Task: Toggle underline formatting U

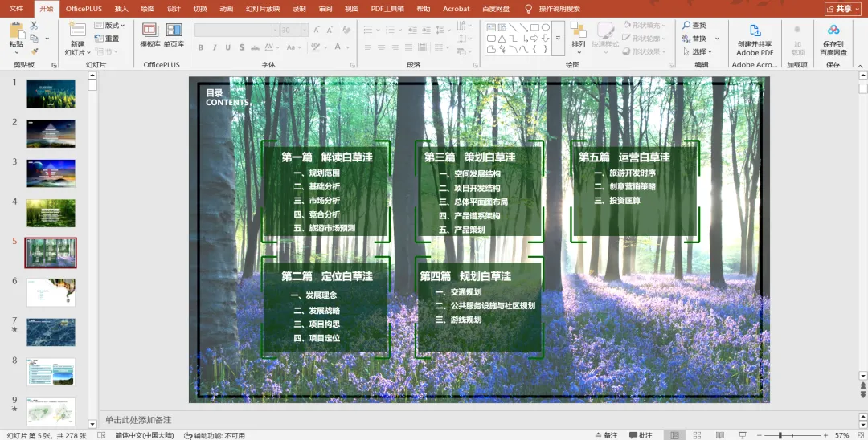Action: pos(227,47)
